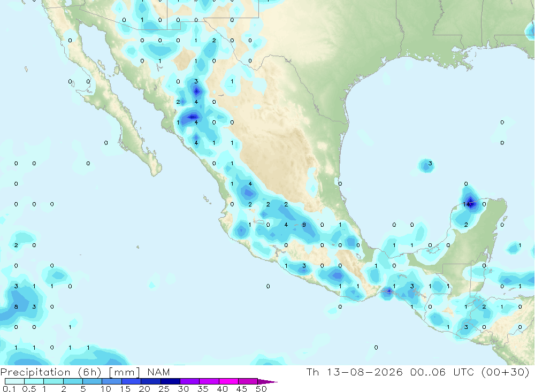
Task: Click the legend tick label '40'
Action: click(222, 389)
